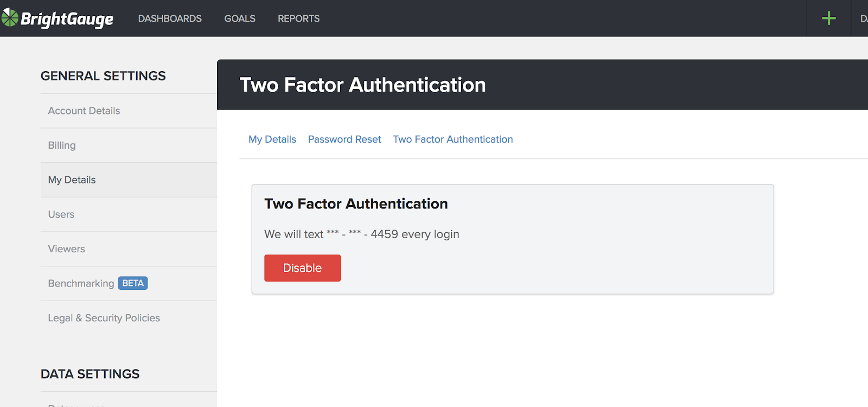
Task: Open Viewers settings
Action: pyautogui.click(x=129, y=249)
